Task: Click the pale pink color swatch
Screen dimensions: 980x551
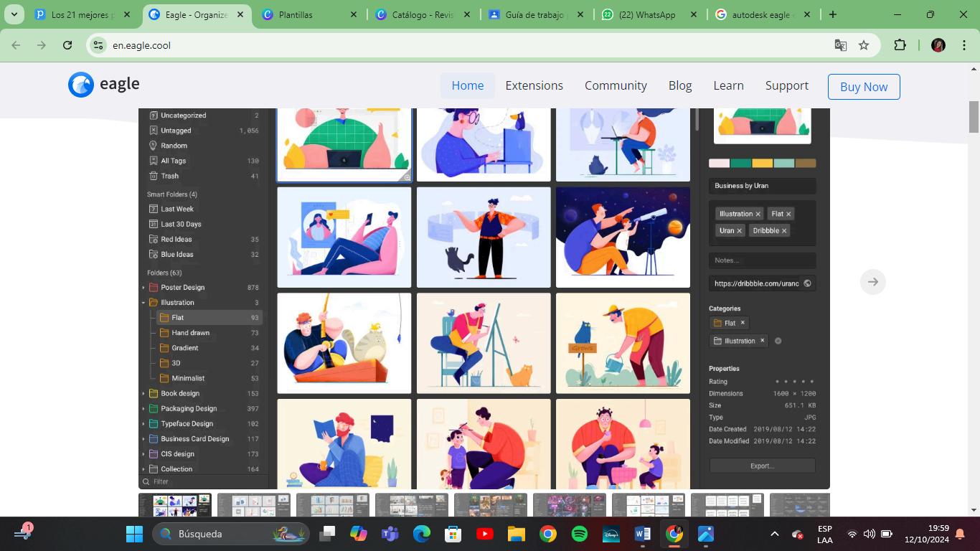Action: pos(719,164)
